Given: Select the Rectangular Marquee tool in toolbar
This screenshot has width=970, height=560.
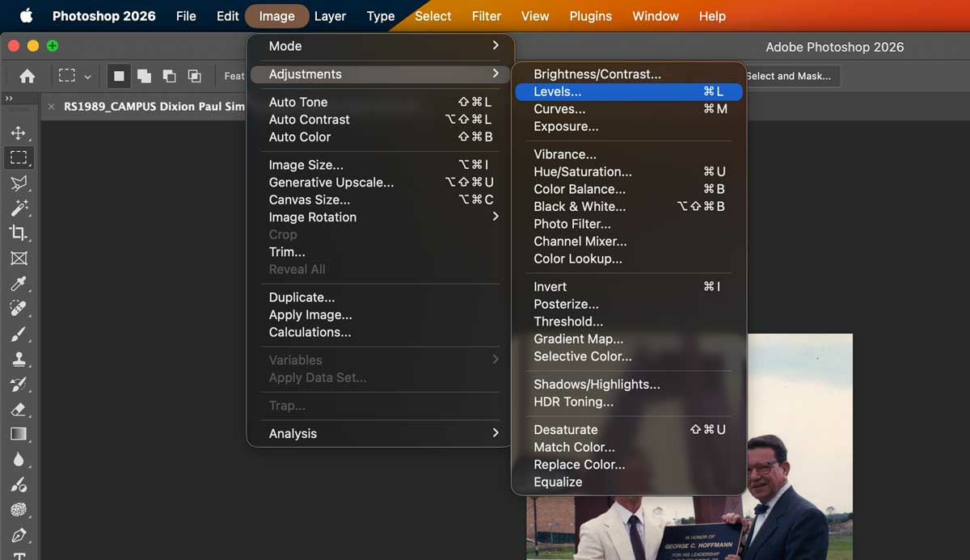Looking at the screenshot, I should 19,158.
